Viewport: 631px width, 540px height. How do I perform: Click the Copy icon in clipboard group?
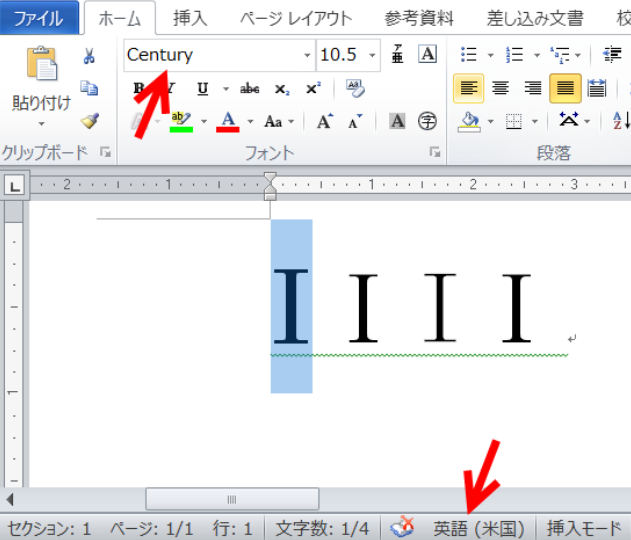tap(89, 88)
